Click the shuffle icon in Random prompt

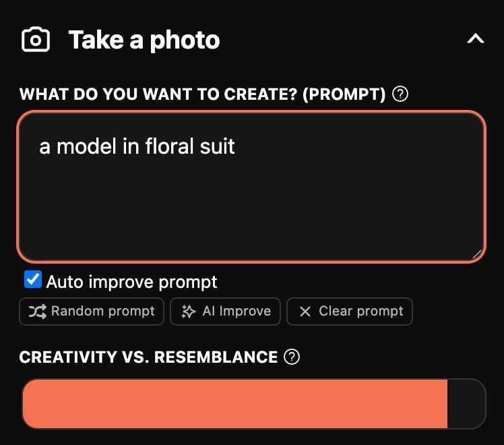point(37,311)
